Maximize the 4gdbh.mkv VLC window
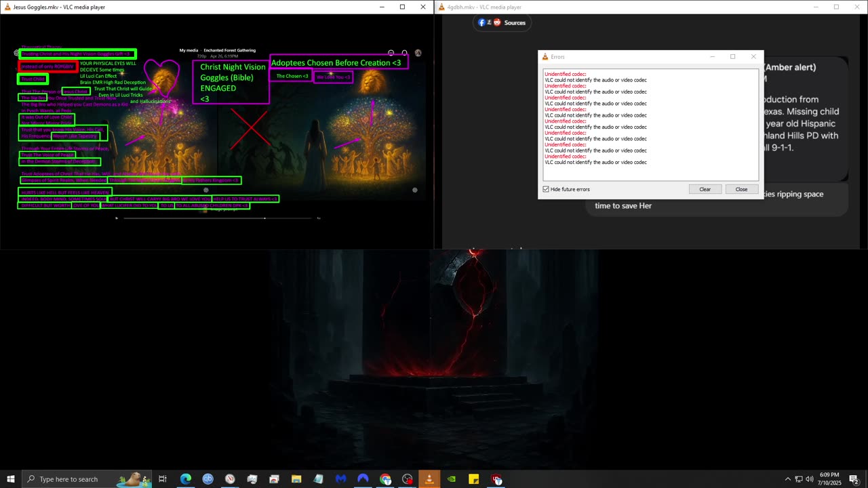Viewport: 868px width, 488px height. (836, 7)
